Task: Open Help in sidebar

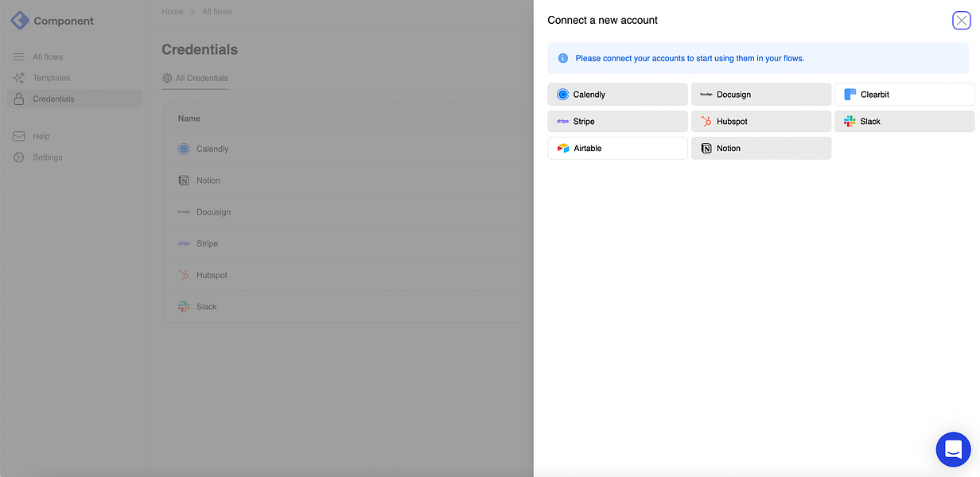Action: [x=41, y=137]
